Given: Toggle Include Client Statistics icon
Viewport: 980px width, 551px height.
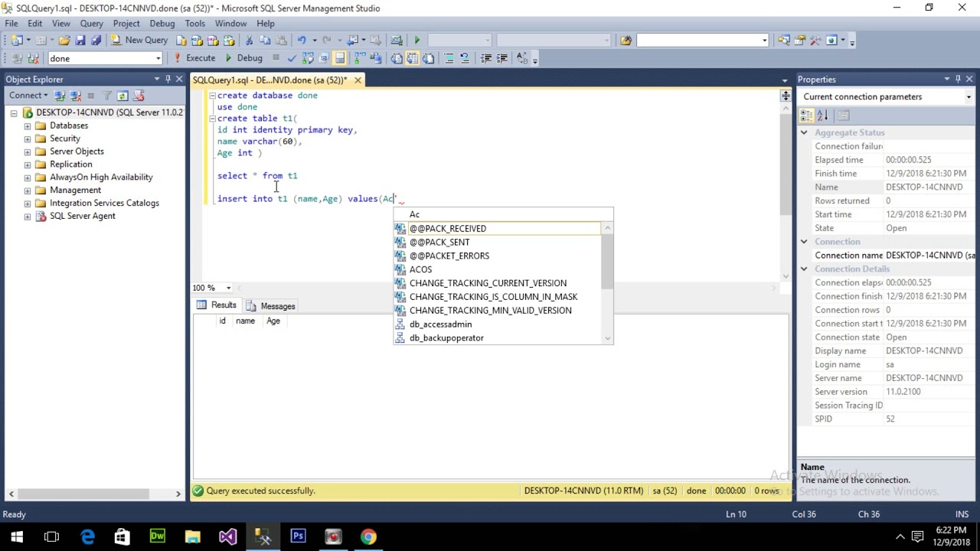Looking at the screenshot, I should (374, 58).
